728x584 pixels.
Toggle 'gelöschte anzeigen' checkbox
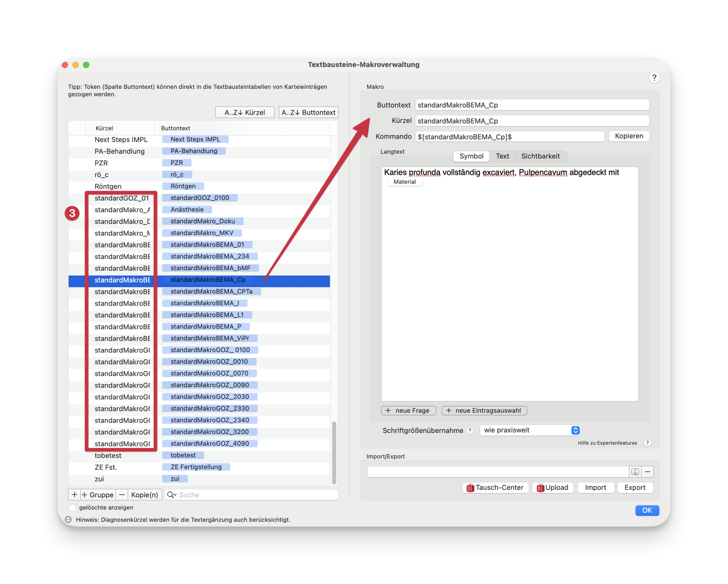pyautogui.click(x=73, y=508)
